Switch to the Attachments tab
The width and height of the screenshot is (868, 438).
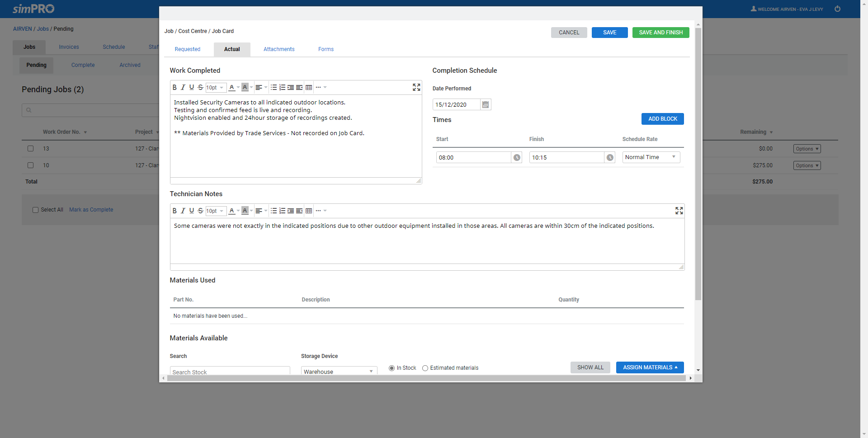click(x=279, y=49)
